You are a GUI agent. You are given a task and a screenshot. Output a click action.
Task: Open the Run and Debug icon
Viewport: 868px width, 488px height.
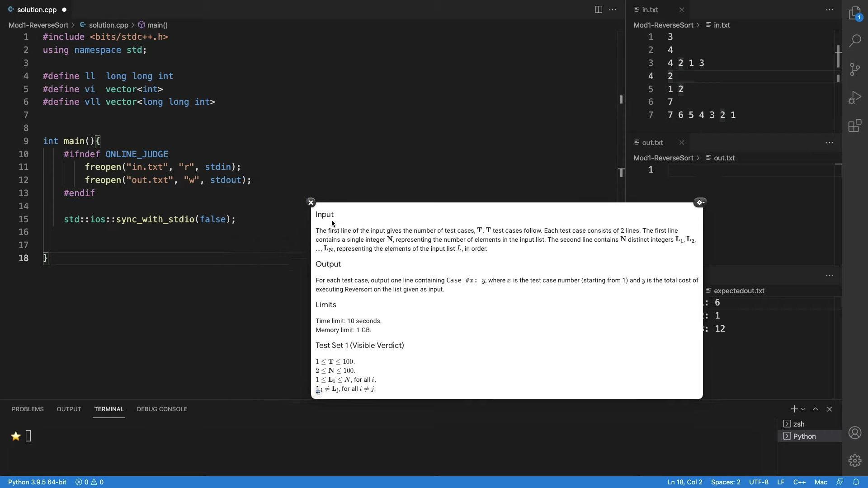854,97
